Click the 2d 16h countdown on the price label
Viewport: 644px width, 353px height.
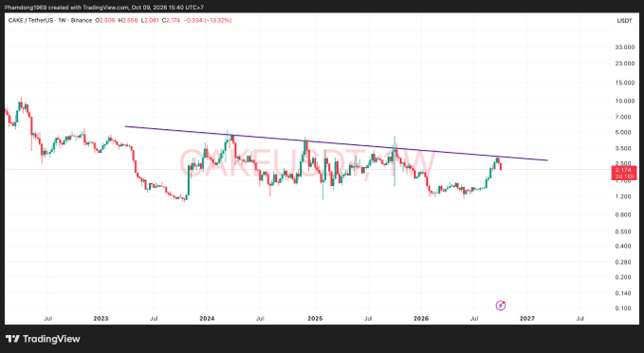point(624,176)
